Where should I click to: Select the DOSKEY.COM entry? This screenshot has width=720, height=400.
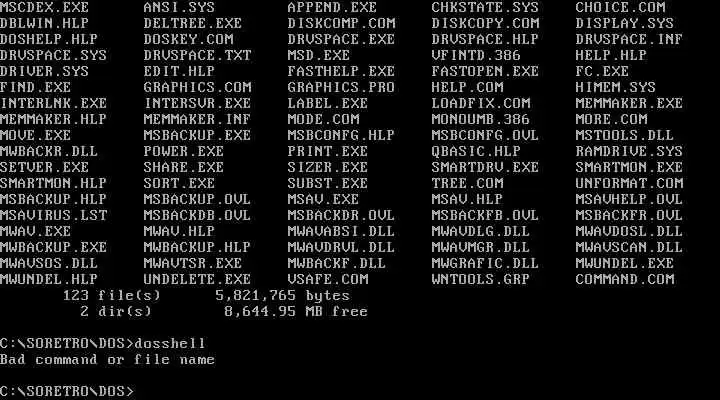coord(188,39)
